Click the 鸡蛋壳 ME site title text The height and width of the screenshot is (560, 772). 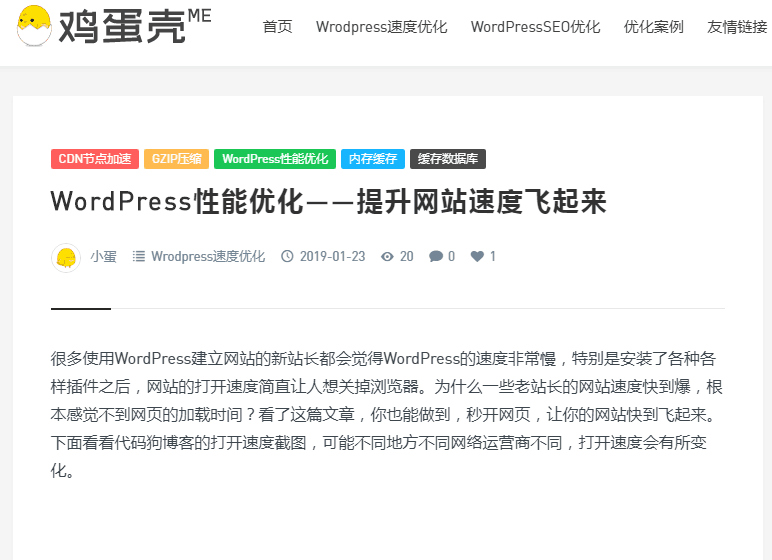click(x=134, y=26)
